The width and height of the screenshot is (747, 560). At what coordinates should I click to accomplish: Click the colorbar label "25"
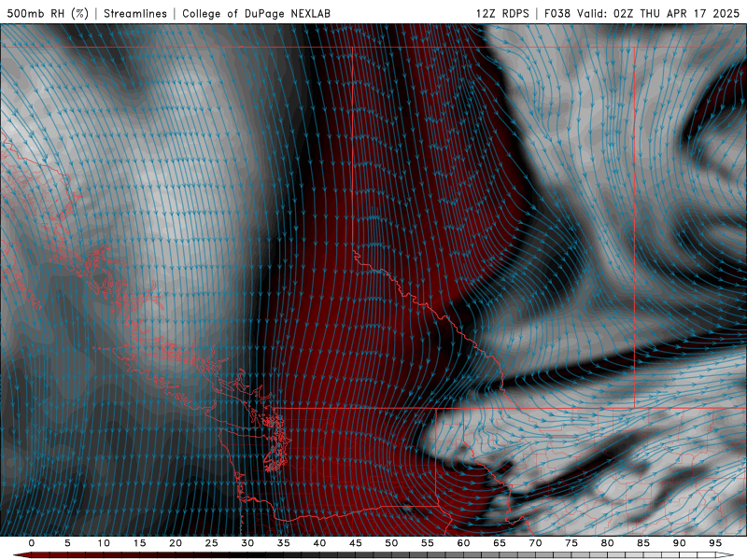click(211, 543)
